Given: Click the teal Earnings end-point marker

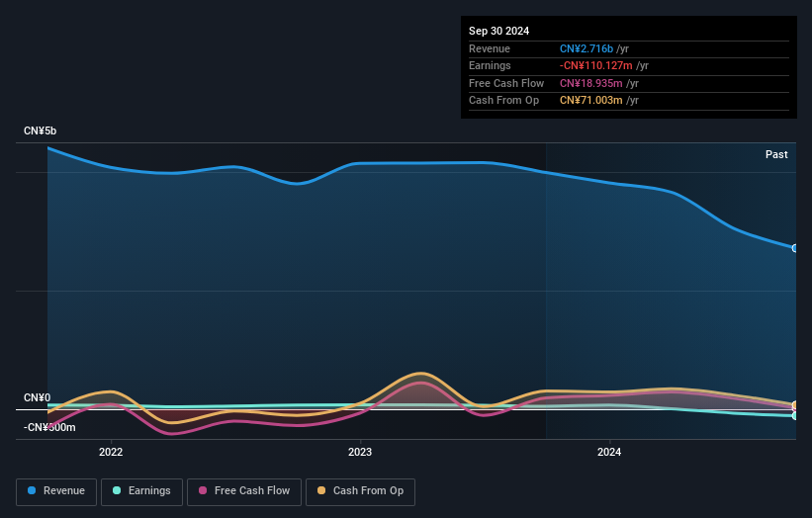Looking at the screenshot, I should click(x=795, y=415).
